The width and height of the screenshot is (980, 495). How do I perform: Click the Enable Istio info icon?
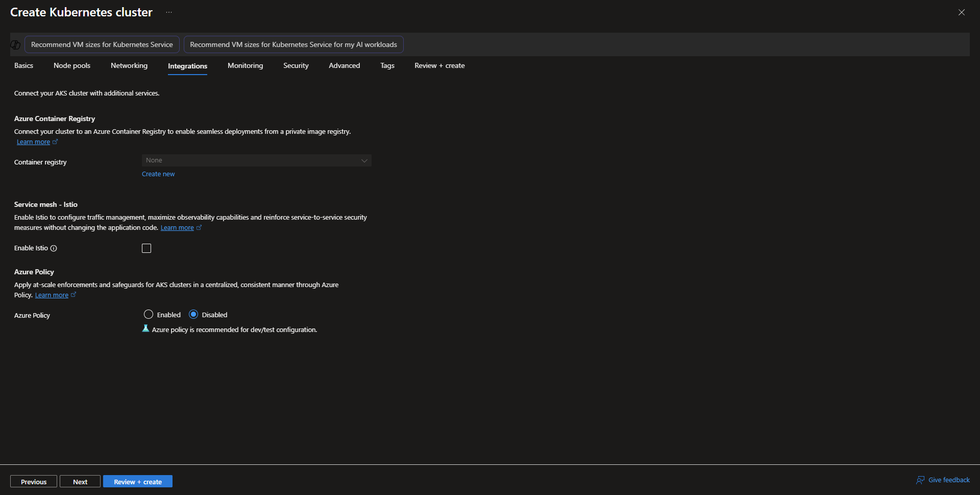click(54, 248)
